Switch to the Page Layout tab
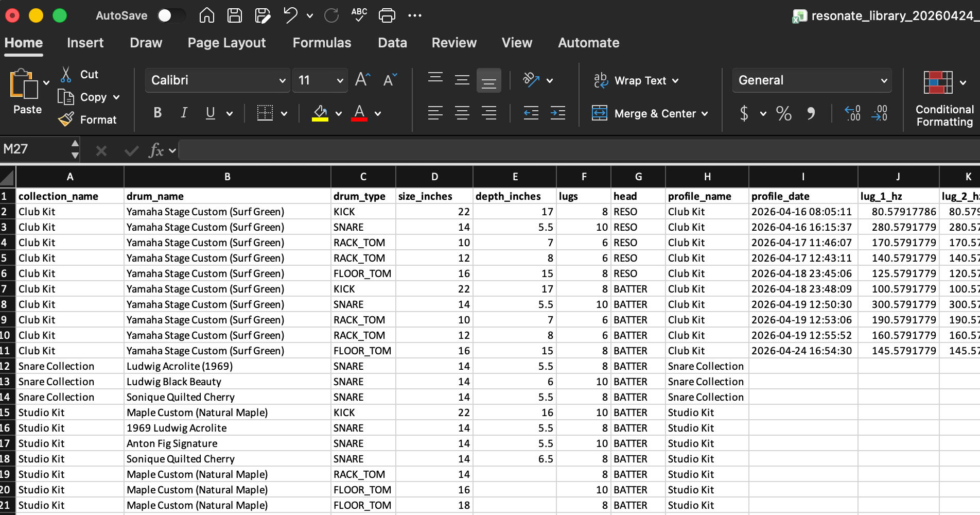 pos(226,43)
